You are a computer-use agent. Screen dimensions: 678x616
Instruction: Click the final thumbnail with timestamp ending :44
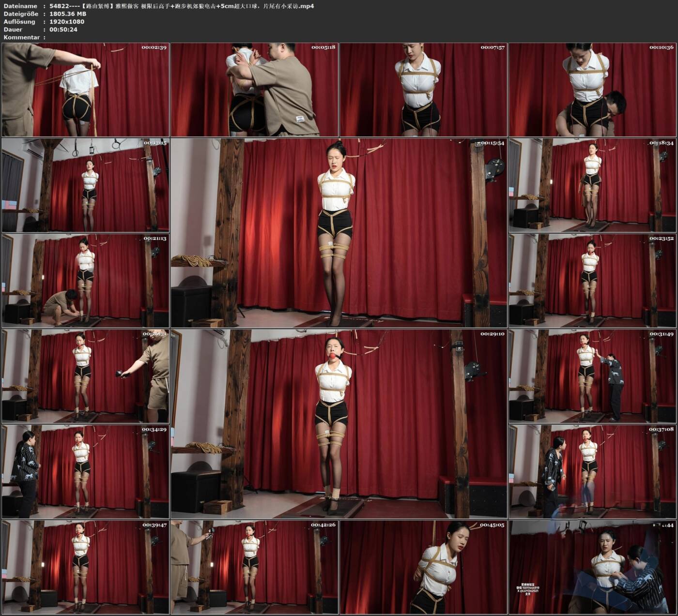click(x=593, y=567)
